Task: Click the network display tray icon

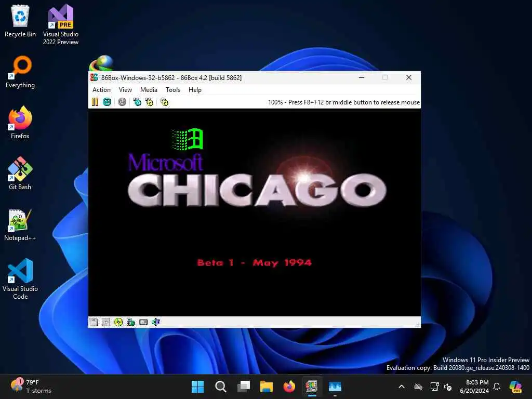Action: [x=434, y=387]
